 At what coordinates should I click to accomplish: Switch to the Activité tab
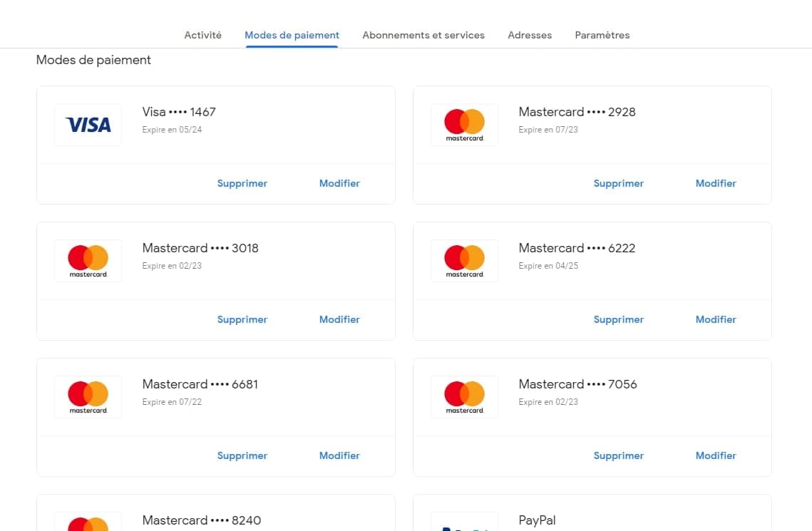click(202, 34)
